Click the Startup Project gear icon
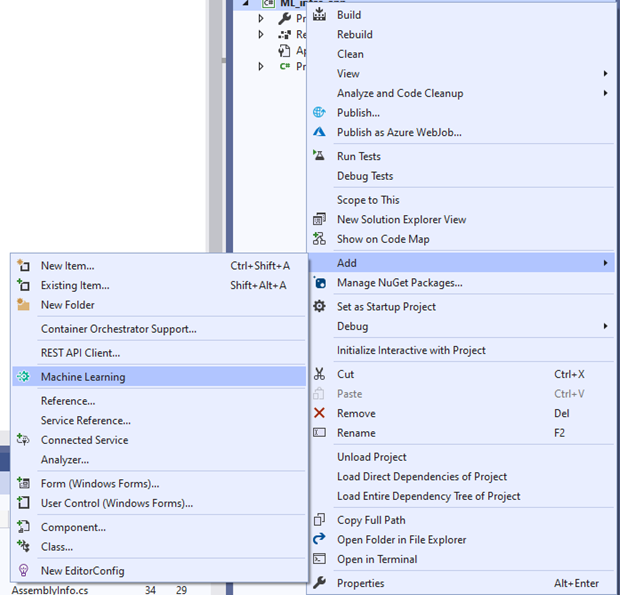 [319, 306]
